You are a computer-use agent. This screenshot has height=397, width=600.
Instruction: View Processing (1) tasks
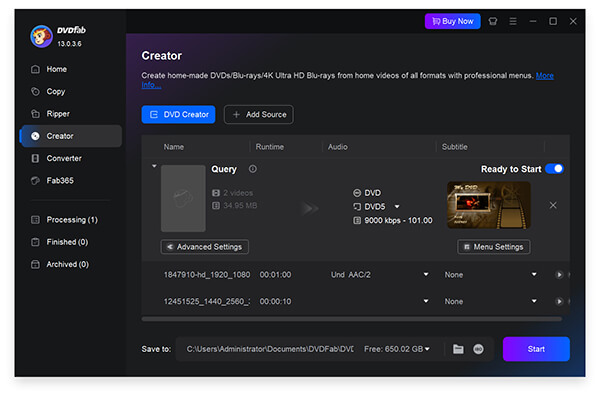point(71,220)
